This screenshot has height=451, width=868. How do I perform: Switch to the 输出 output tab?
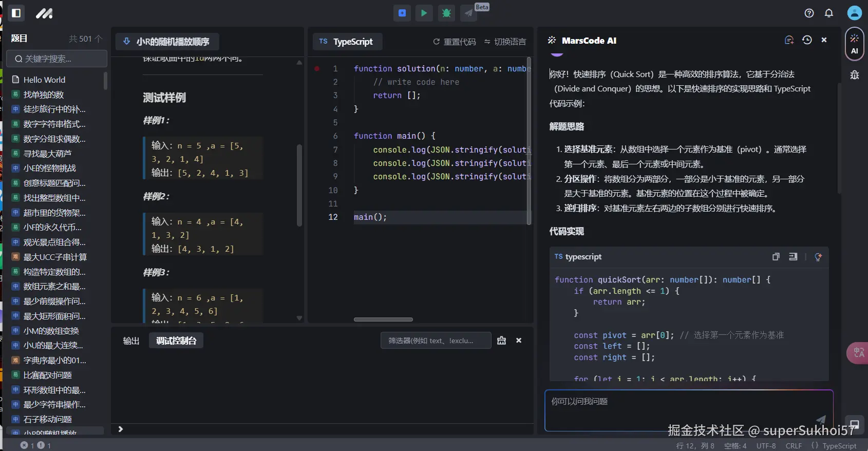131,341
